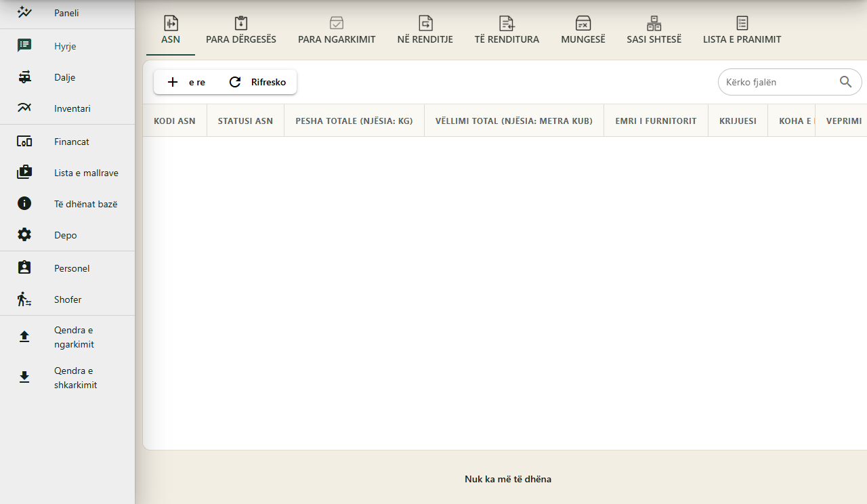Click the magnifier search icon
The image size is (867, 504).
coord(845,82)
